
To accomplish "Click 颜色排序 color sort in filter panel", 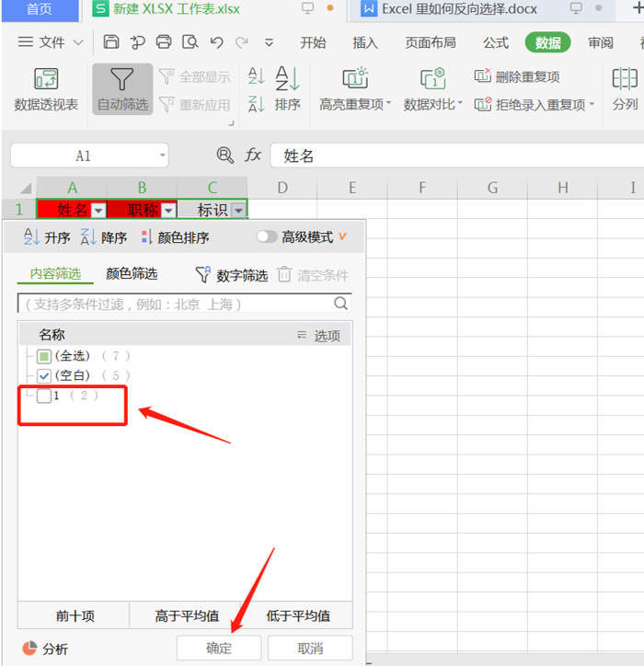I will point(175,237).
